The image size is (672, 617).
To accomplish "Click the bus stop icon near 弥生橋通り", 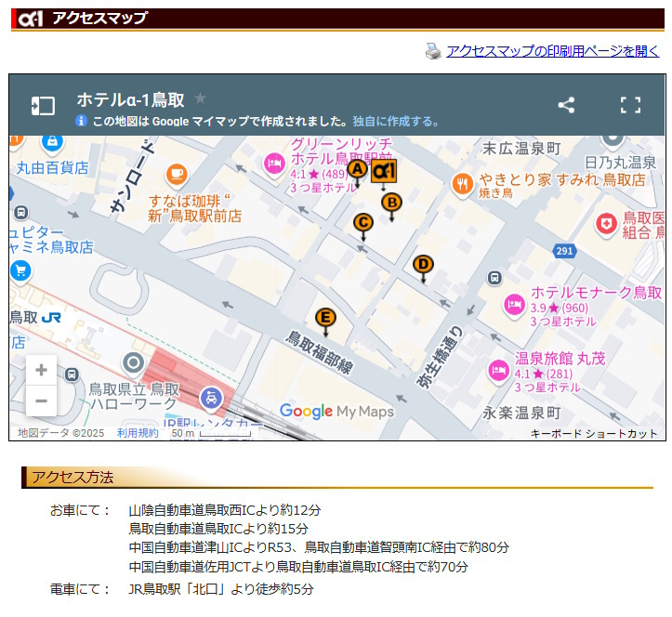I will pos(494,278).
